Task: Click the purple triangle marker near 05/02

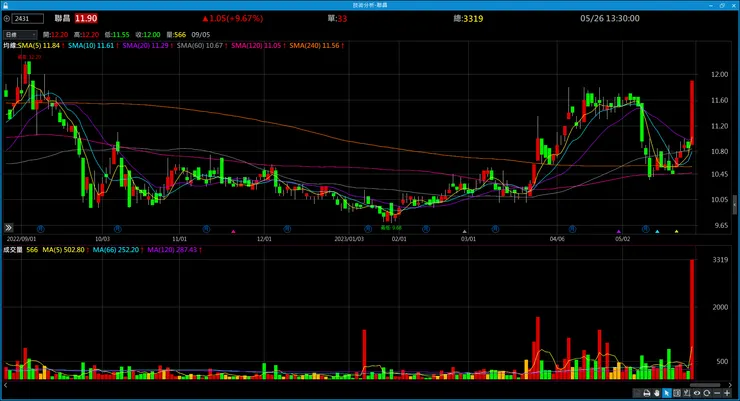Action: tap(619, 231)
